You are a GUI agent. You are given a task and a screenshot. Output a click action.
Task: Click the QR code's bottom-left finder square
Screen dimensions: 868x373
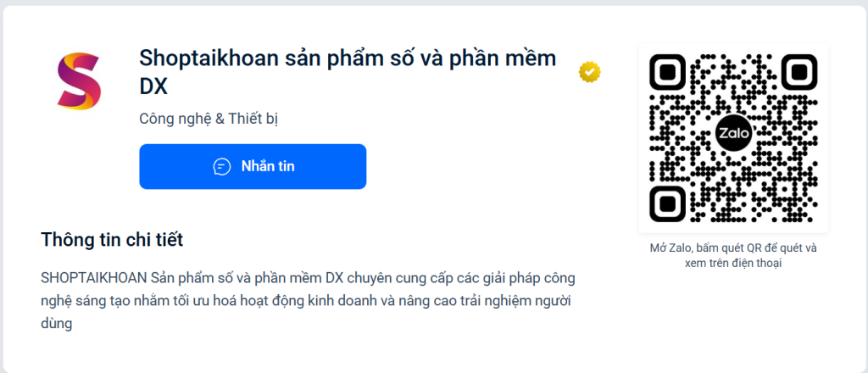coord(668,203)
